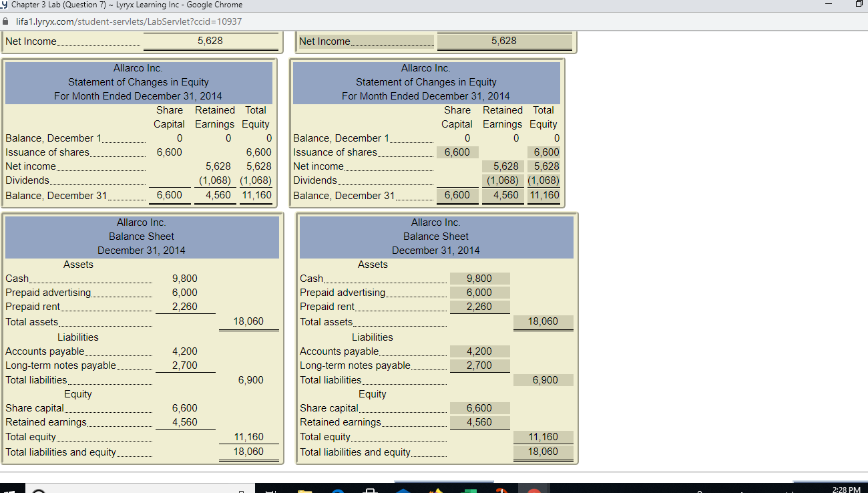
Task: Click left balance sheet Total equity value 11,160
Action: pos(248,437)
